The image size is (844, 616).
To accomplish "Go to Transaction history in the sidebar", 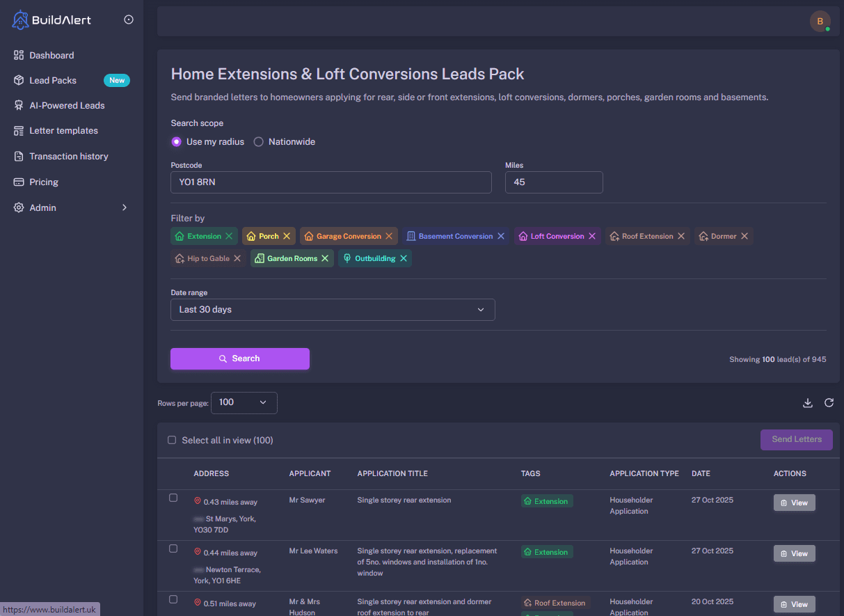I will coord(18,156).
